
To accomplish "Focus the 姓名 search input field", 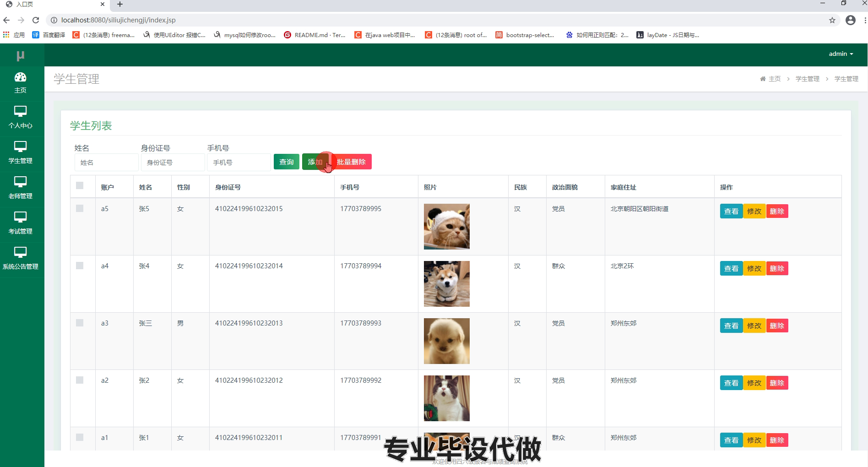I will [106, 162].
